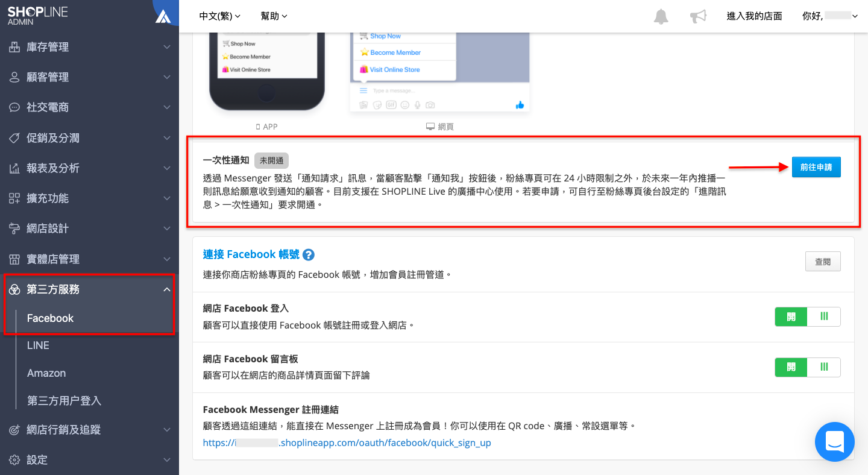Toggle the 網店 Facebook 留言板 switch
868x475 pixels.
807,367
